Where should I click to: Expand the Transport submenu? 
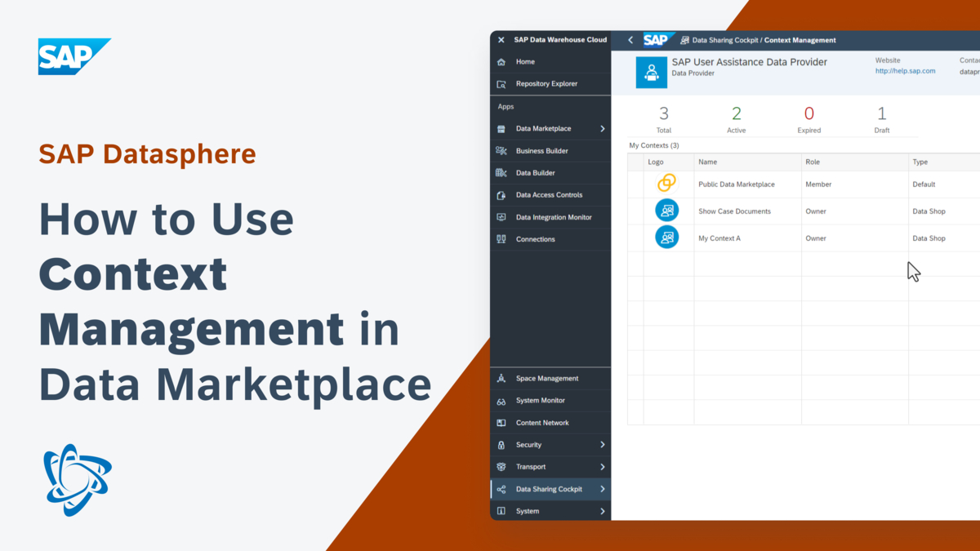click(x=602, y=466)
